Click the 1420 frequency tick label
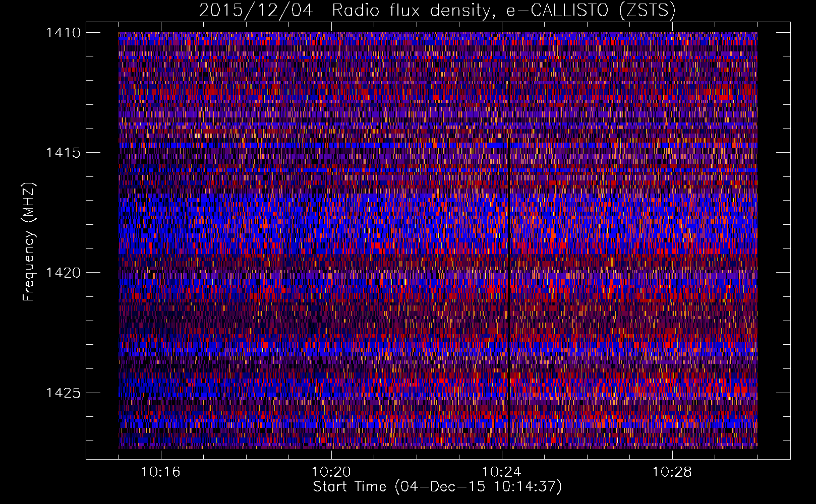The width and height of the screenshot is (816, 504). pos(64,273)
